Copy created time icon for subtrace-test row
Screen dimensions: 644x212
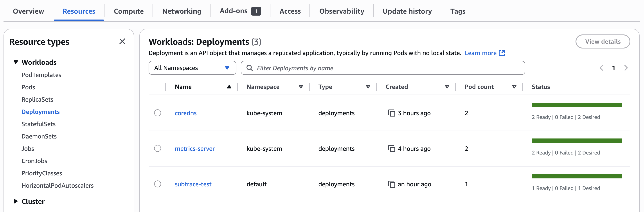click(392, 184)
